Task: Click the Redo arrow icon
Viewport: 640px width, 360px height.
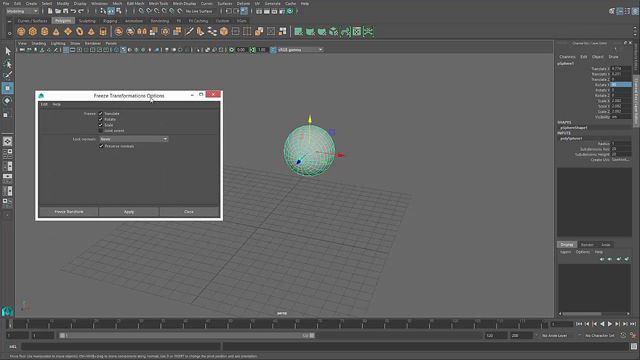Action: (81, 11)
